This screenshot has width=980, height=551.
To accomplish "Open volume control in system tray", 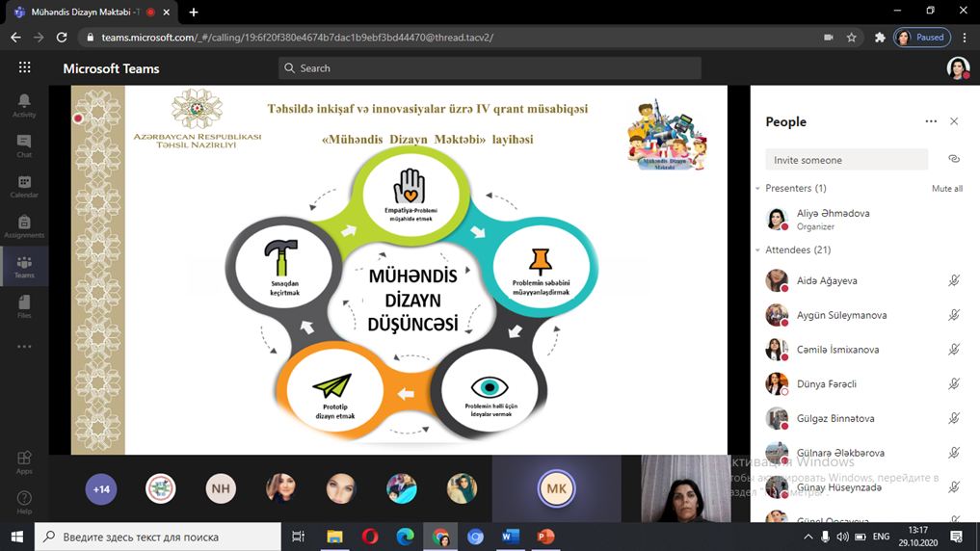I will click(842, 537).
